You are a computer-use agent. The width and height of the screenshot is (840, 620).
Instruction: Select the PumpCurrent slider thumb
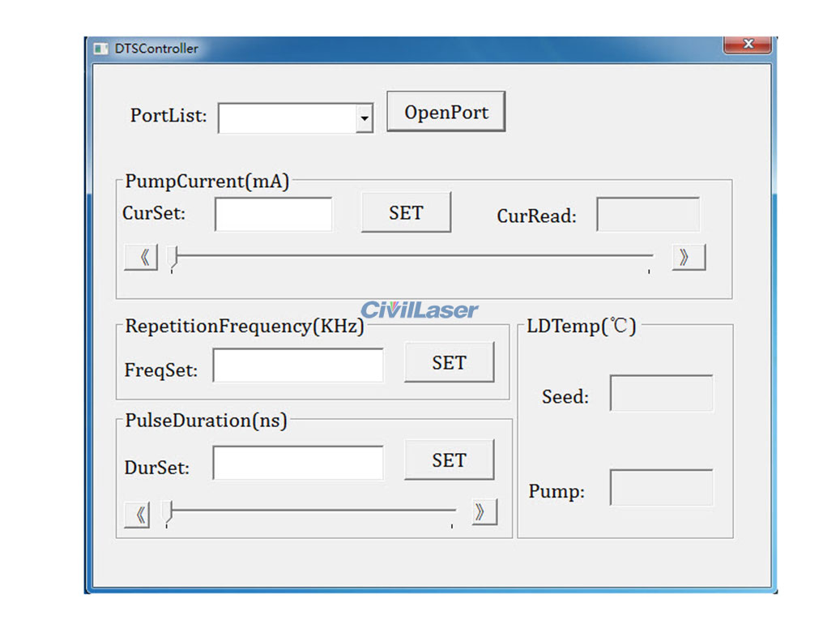173,257
